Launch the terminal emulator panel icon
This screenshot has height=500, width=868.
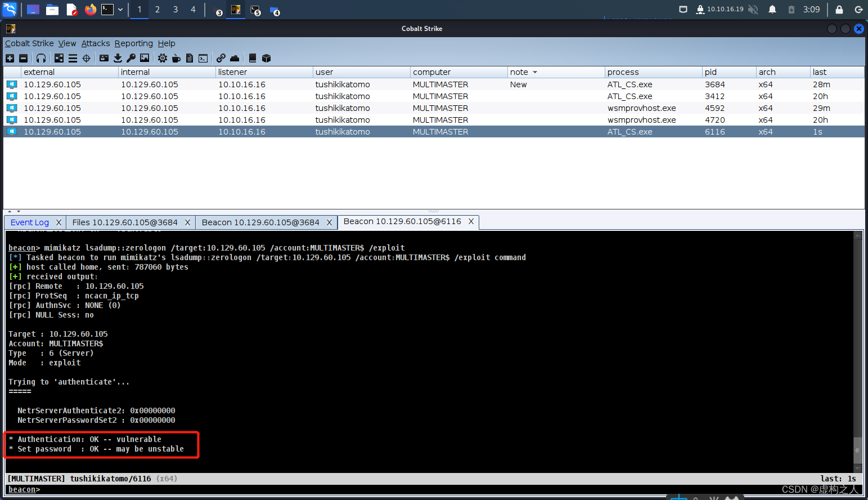click(x=107, y=10)
